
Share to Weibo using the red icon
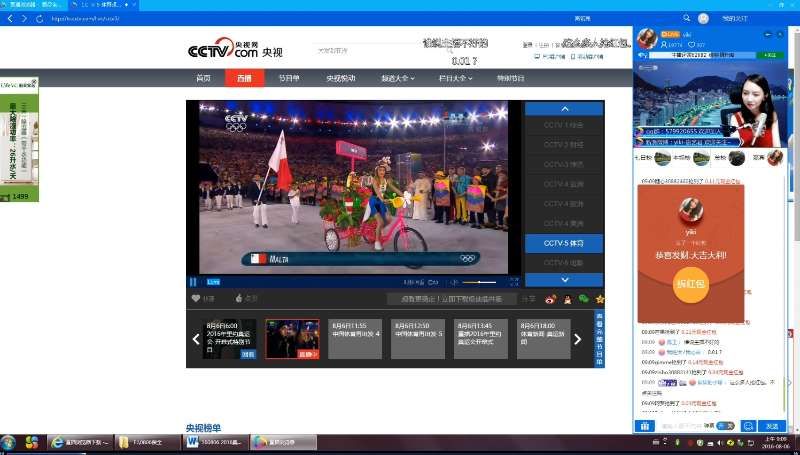click(551, 299)
